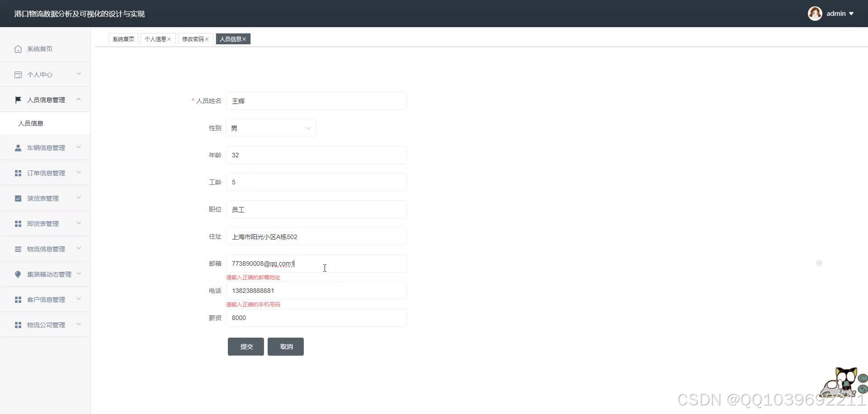Viewport: 868px width, 414px height.
Task: Click the 人员姓名 field containing 王辉
Action: [x=316, y=101]
